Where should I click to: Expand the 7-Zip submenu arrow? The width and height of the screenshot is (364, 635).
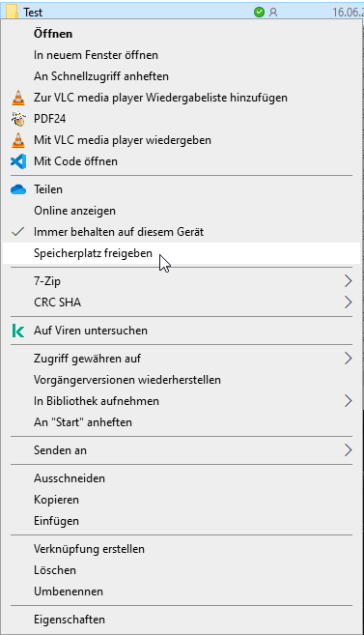(348, 281)
